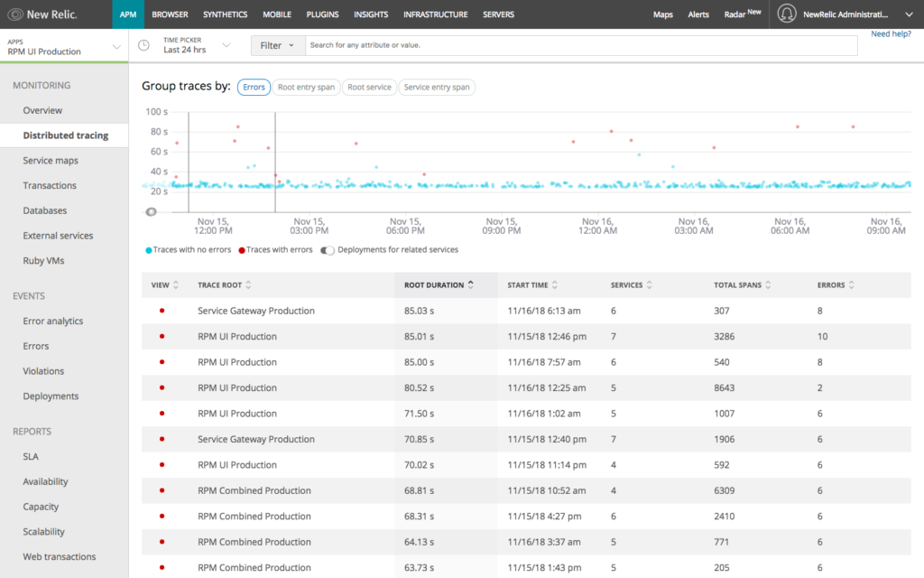
Task: Open the INSIGHTS tab
Action: 371,14
